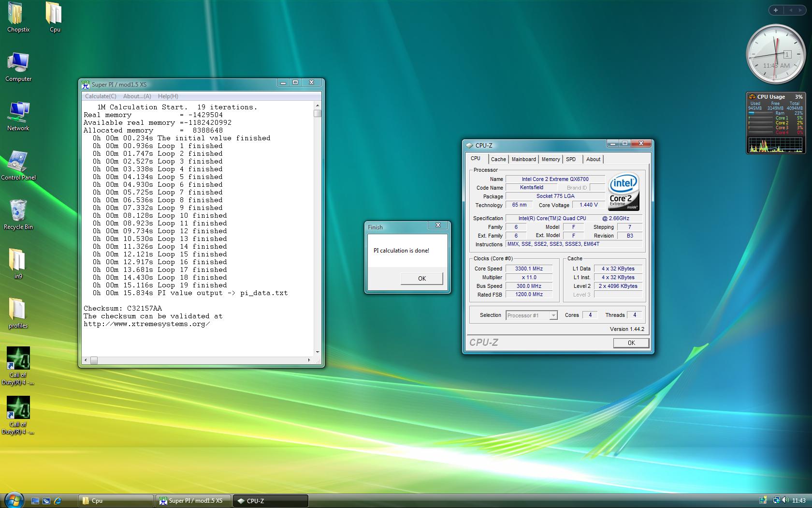The height and width of the screenshot is (508, 812).
Task: Select the profiles folder icon
Action: coord(18,314)
